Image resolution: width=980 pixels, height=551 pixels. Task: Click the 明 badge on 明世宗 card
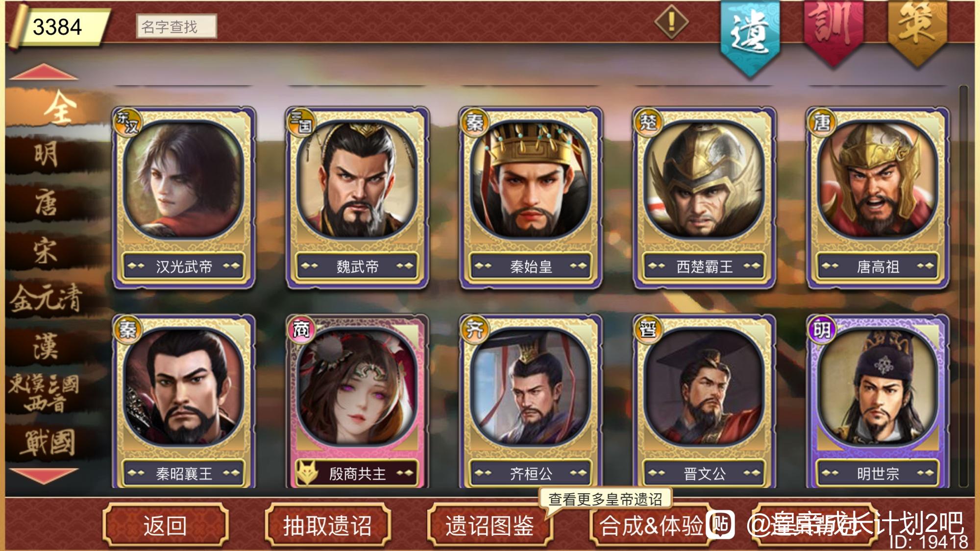pyautogui.click(x=821, y=329)
